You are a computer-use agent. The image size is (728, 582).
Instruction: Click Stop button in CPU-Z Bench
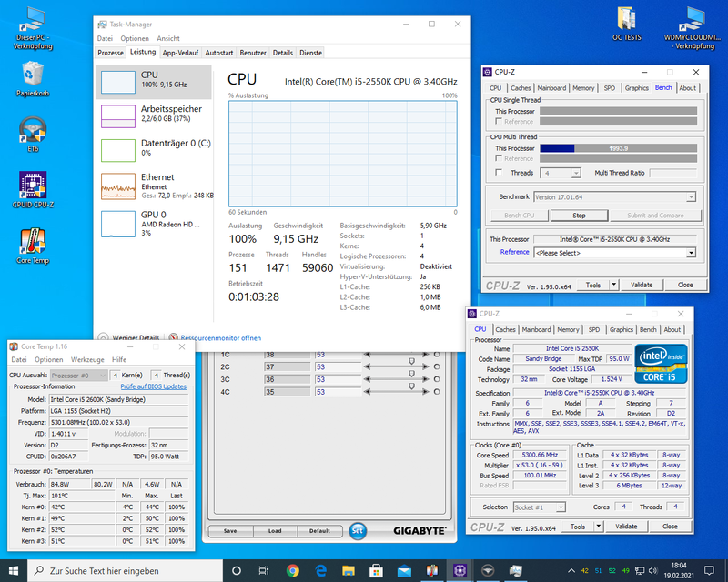click(579, 216)
